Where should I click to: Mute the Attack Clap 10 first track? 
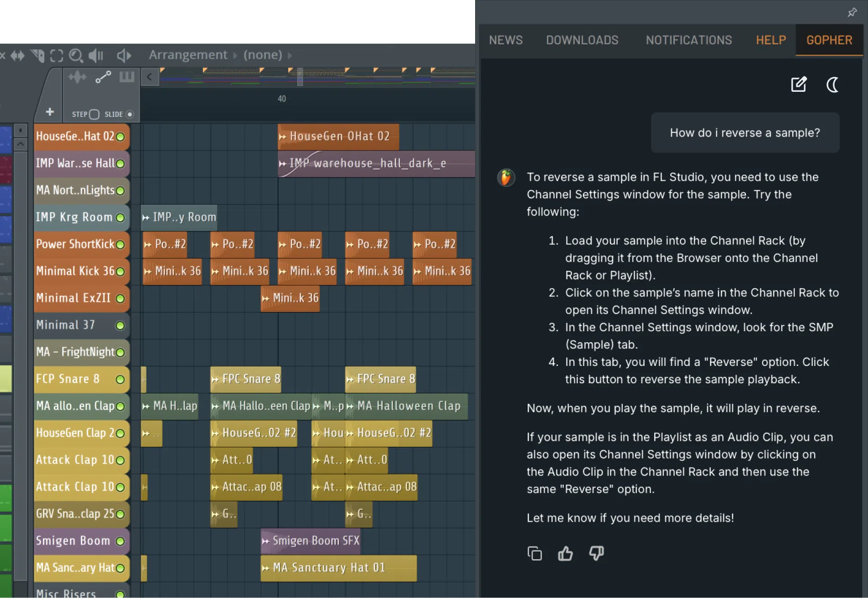pos(120,460)
